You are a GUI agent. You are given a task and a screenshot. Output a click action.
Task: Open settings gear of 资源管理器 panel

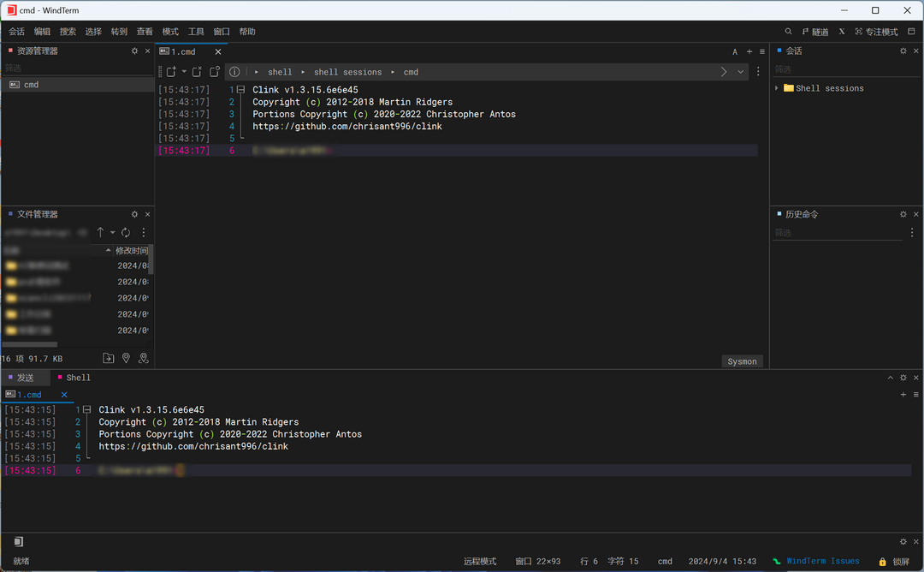click(x=134, y=51)
